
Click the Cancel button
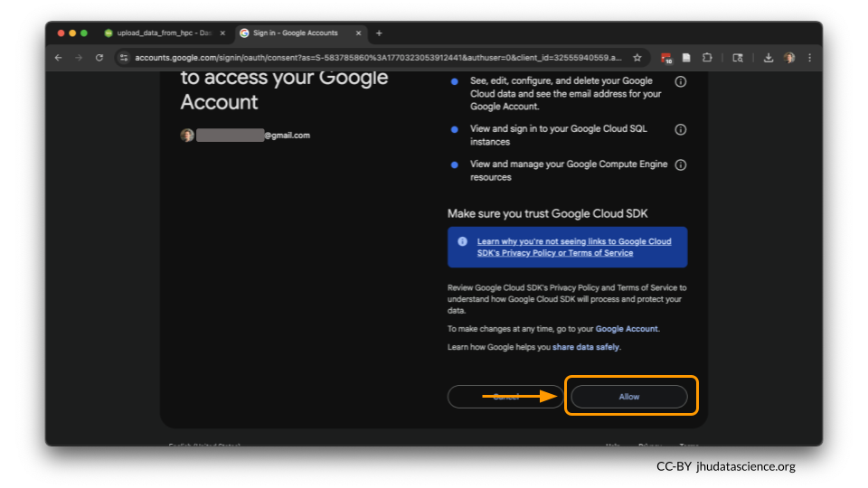[x=505, y=397]
